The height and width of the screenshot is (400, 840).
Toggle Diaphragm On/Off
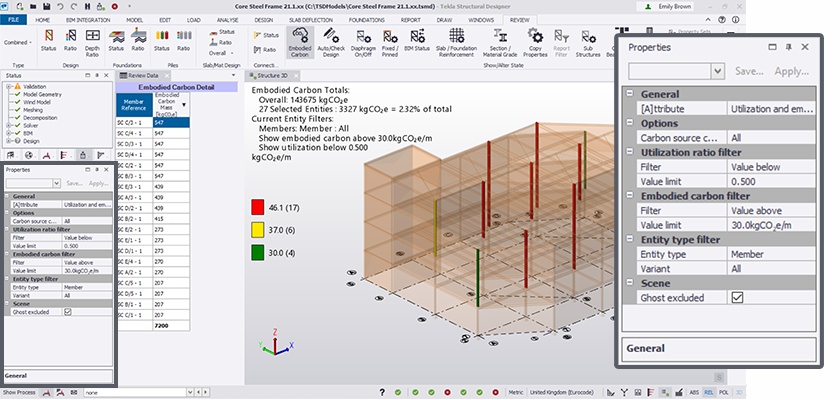tap(363, 42)
